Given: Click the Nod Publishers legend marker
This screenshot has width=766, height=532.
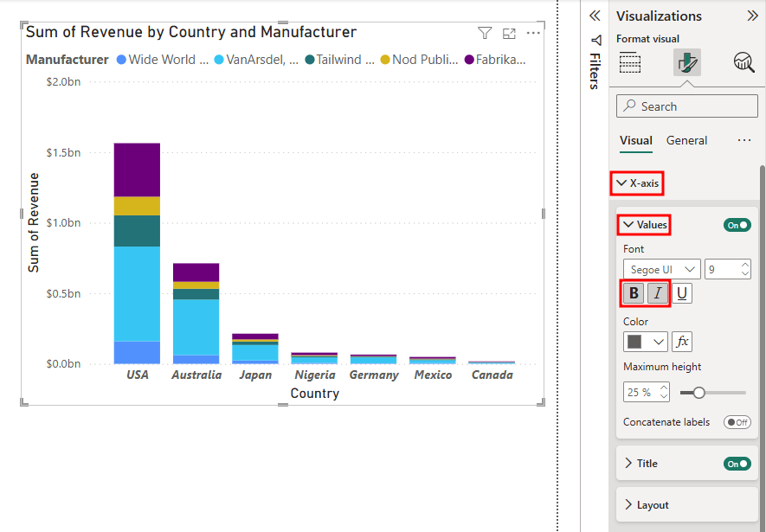Looking at the screenshot, I should (x=385, y=60).
